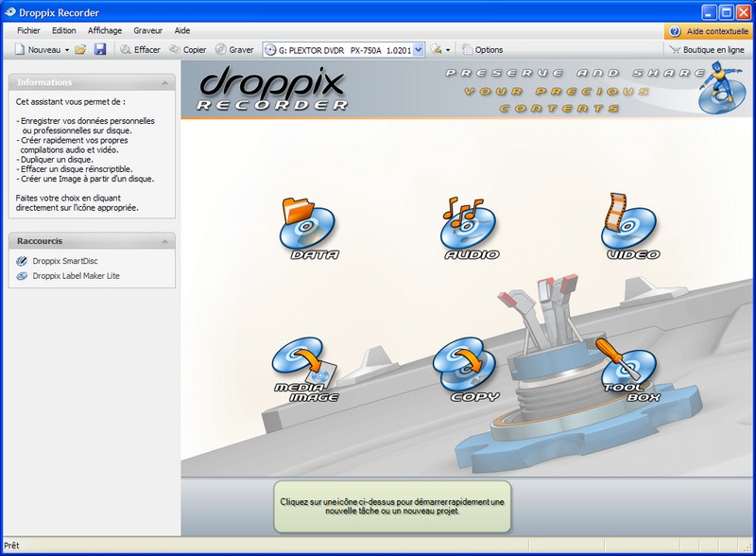
Task: Click the "Dupliquer un disque" text line
Action: click(x=55, y=160)
